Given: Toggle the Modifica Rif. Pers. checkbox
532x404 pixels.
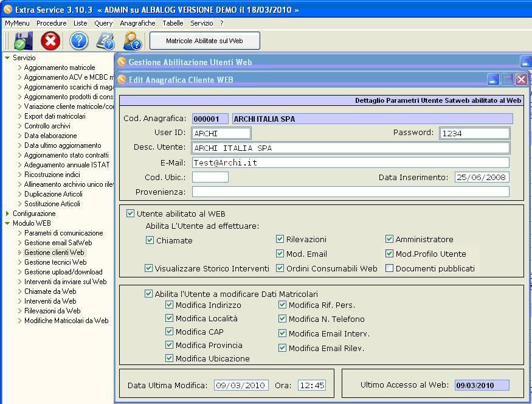Looking at the screenshot, I should click(x=282, y=305).
